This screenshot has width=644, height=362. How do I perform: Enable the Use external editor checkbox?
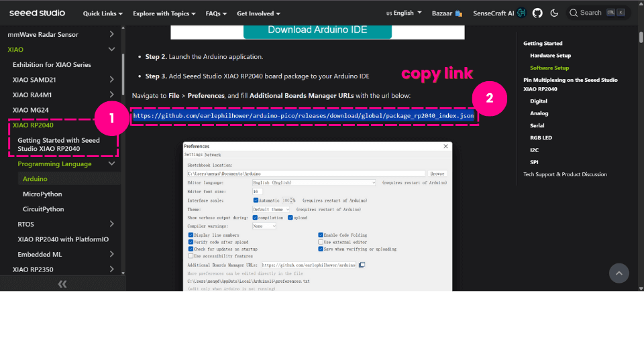coord(321,242)
